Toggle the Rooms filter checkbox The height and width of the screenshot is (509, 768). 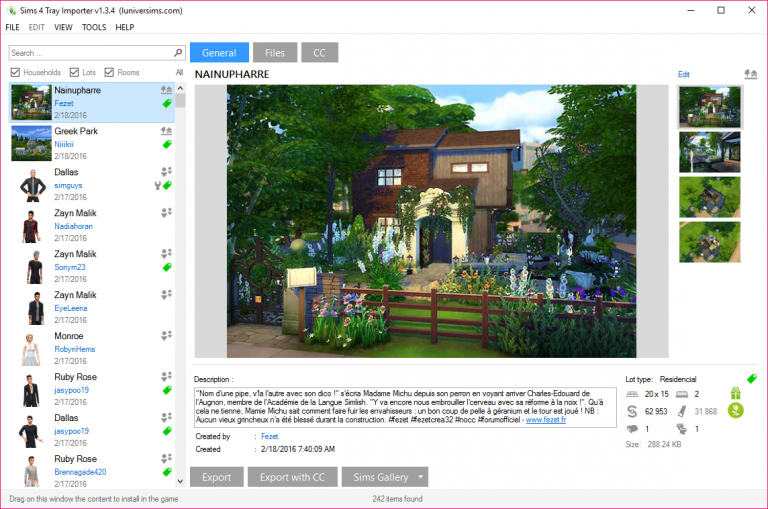point(108,72)
